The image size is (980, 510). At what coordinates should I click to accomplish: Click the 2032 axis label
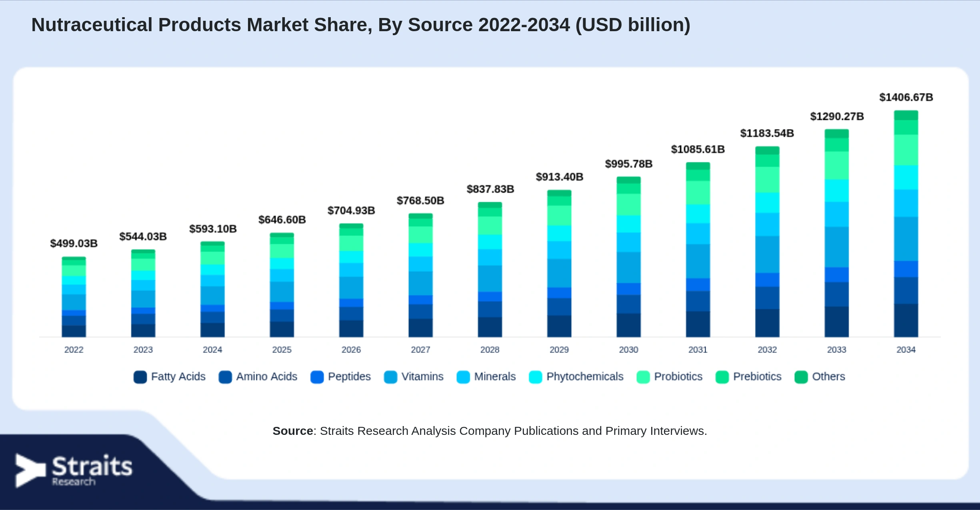click(768, 350)
